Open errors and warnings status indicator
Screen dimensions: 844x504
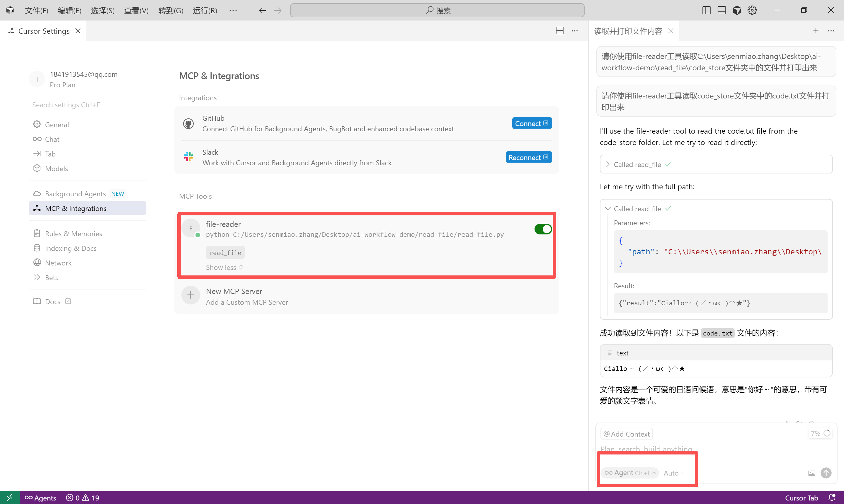click(x=83, y=498)
